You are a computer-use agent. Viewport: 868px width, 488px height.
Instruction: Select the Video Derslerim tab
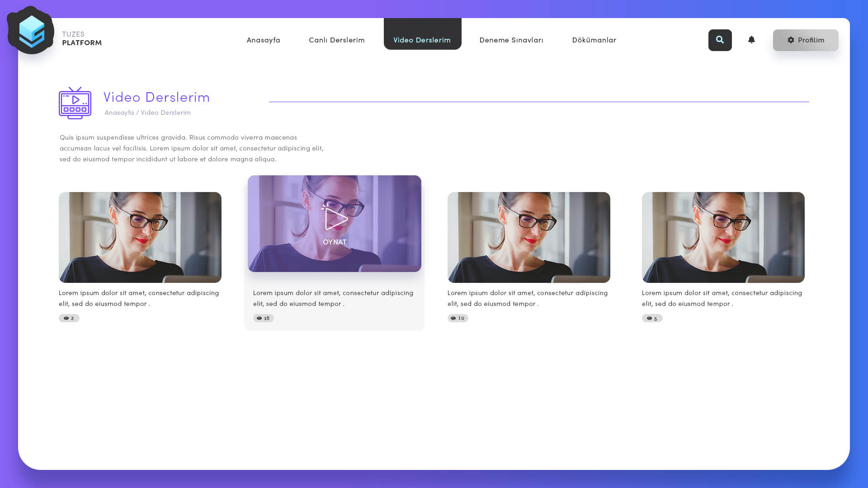pyautogui.click(x=422, y=34)
